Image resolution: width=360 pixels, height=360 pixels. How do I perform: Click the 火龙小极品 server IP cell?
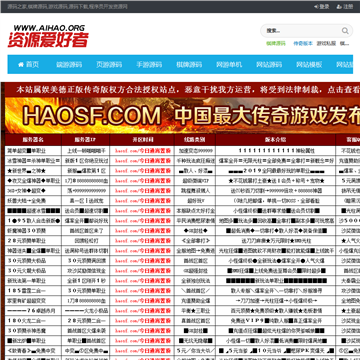click(86, 311)
